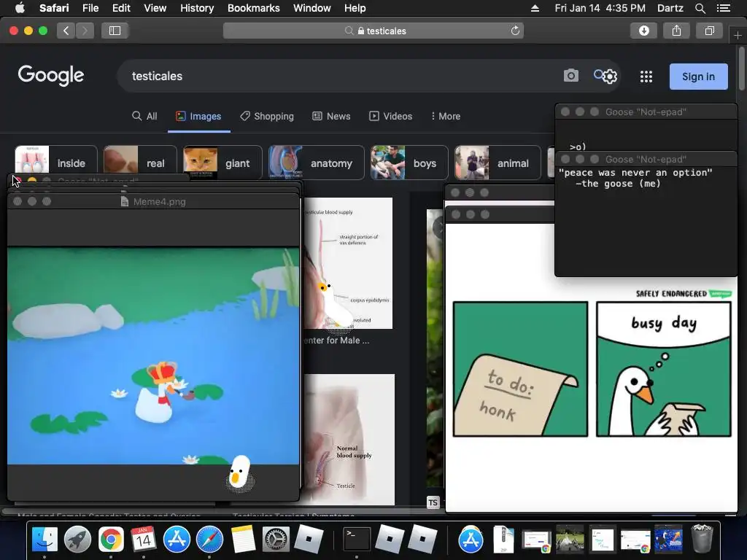Viewport: 747px width, 560px height.
Task: Open the Window menu
Action: pyautogui.click(x=312, y=8)
